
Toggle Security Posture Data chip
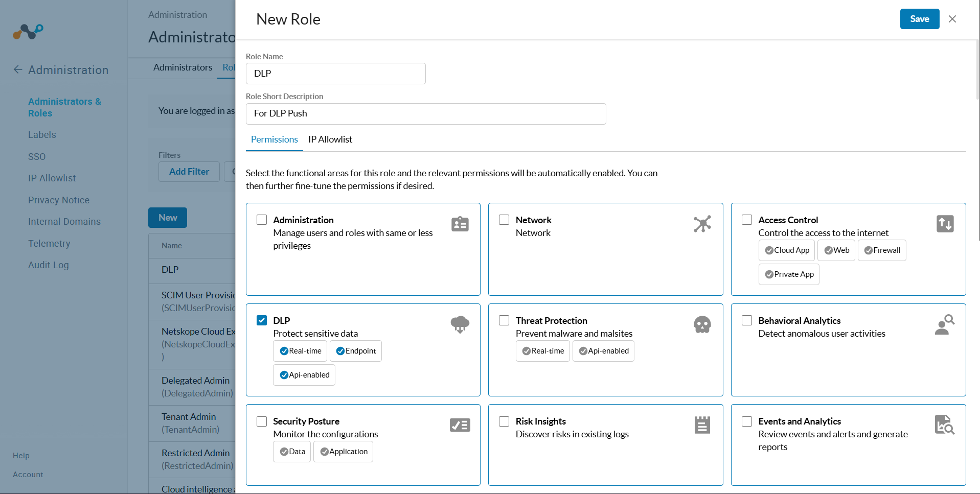(292, 452)
